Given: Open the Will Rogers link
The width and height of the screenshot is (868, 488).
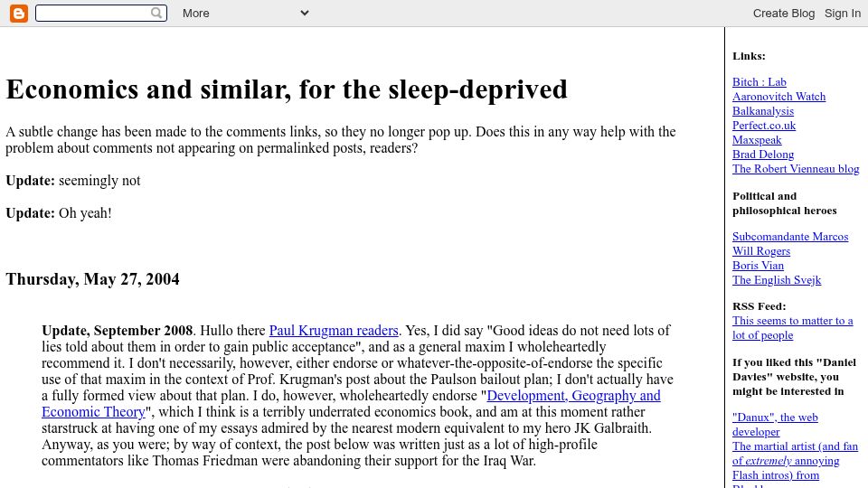Looking at the screenshot, I should click(x=761, y=250).
